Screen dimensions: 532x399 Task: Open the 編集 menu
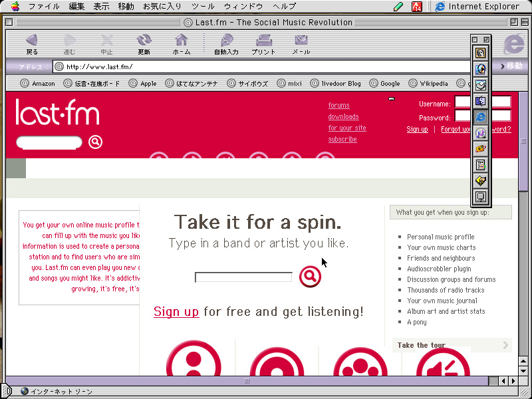click(76, 7)
